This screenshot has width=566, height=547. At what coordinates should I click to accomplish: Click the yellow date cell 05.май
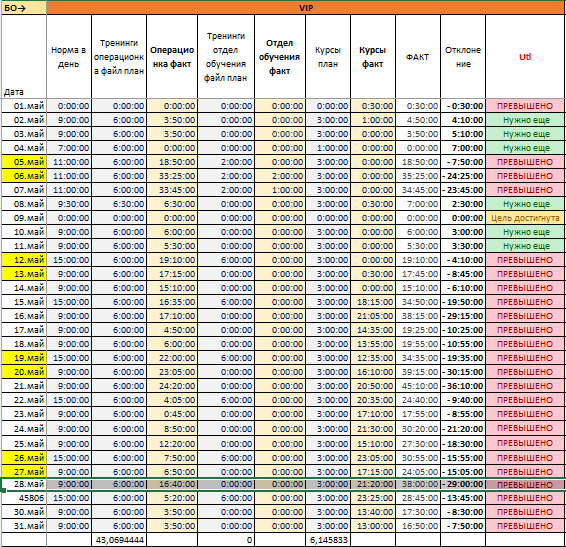[x=24, y=162]
